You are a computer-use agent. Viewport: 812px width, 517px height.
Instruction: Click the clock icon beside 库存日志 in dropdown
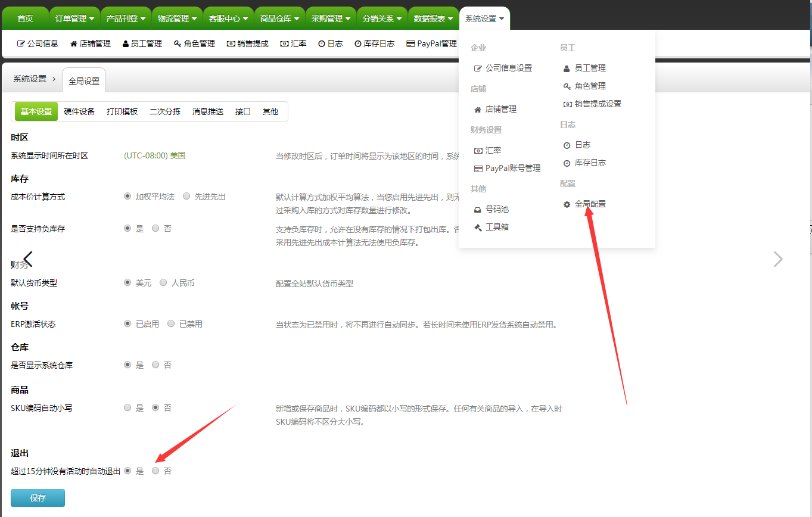point(567,163)
